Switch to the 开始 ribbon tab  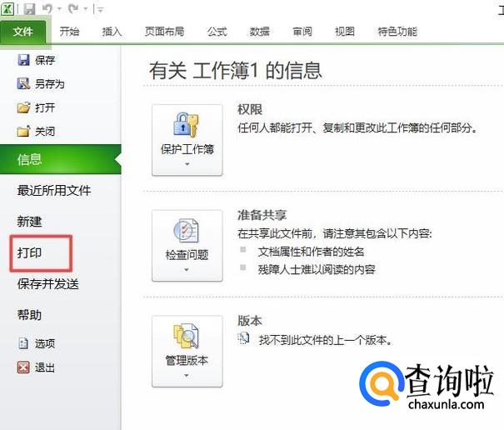(69, 31)
